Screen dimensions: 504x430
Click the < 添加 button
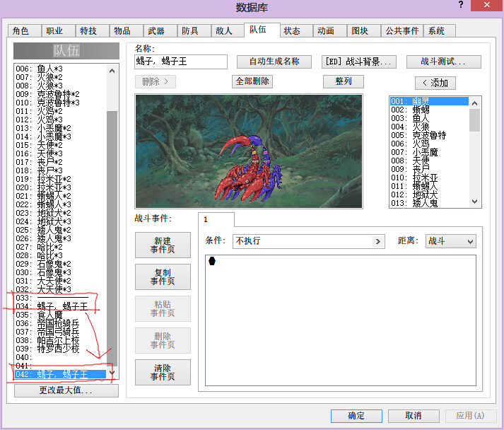pyautogui.click(x=435, y=83)
